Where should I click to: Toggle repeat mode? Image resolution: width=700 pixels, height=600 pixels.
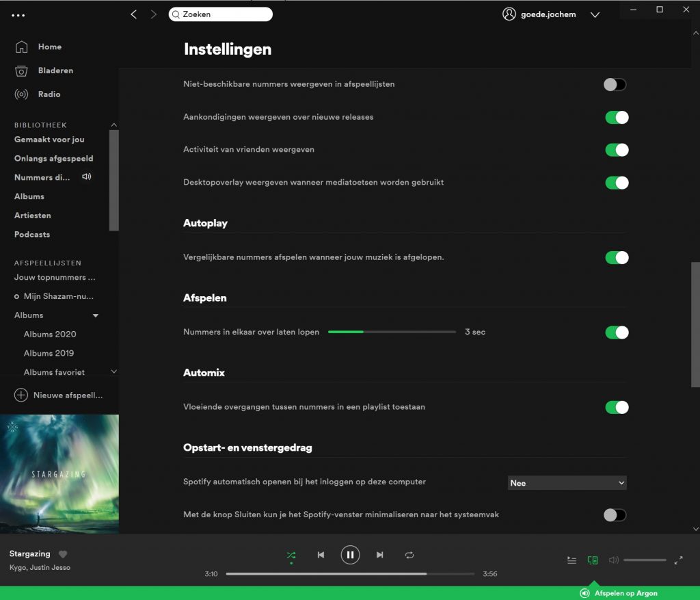409,555
